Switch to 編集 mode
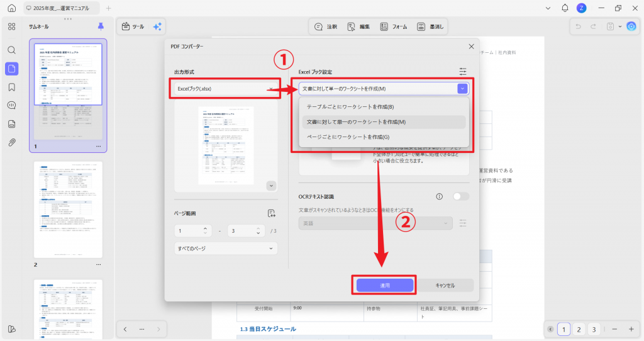 (x=358, y=26)
